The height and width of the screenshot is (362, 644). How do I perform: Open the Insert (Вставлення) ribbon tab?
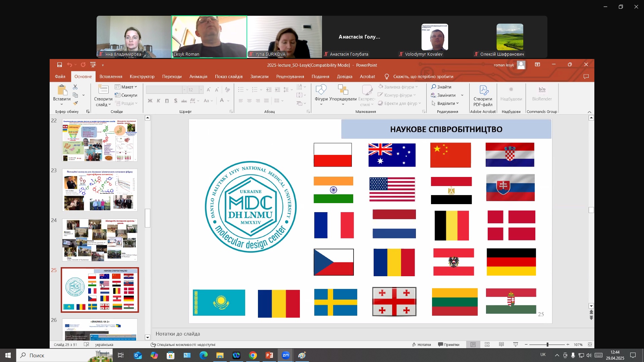111,77
